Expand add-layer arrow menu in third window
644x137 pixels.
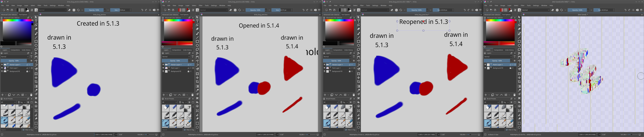click(328, 95)
